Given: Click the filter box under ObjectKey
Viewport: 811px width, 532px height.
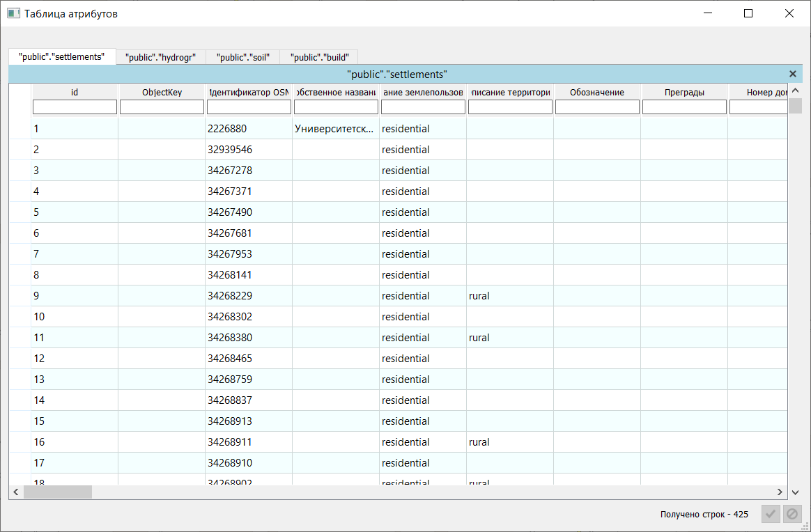Looking at the screenshot, I should [x=162, y=107].
